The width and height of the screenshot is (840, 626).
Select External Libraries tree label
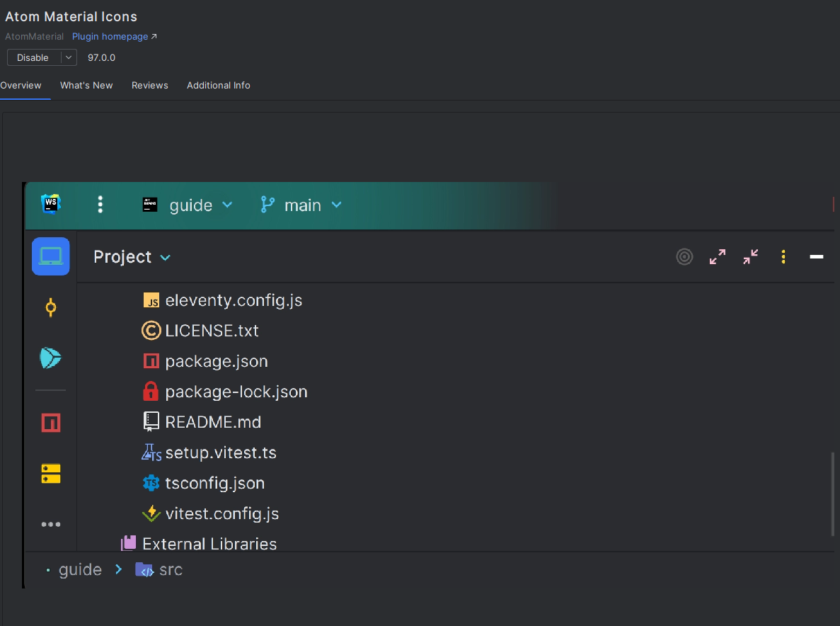[209, 543]
